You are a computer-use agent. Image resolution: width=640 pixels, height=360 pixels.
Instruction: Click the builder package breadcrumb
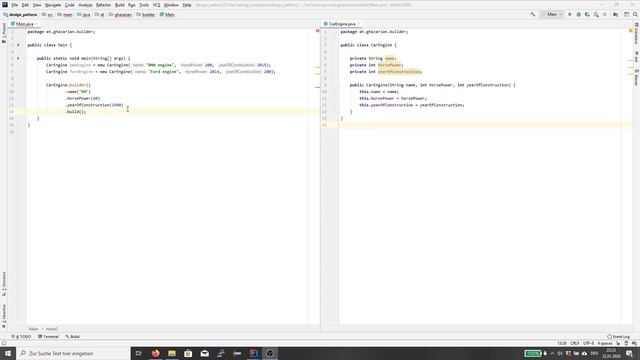click(146, 15)
